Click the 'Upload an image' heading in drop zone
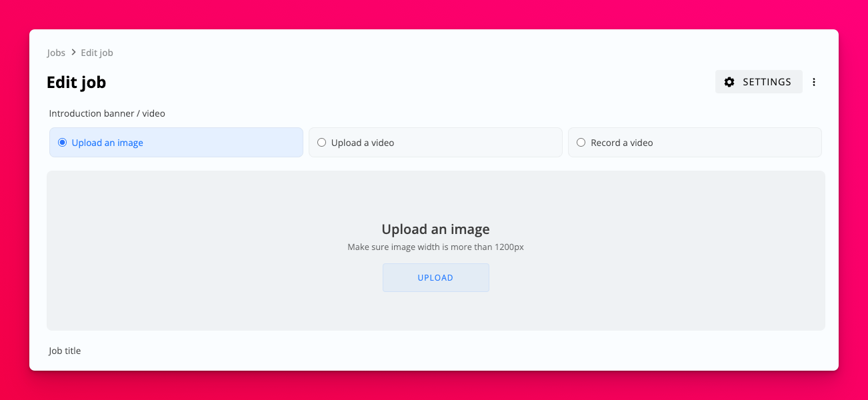 tap(435, 229)
